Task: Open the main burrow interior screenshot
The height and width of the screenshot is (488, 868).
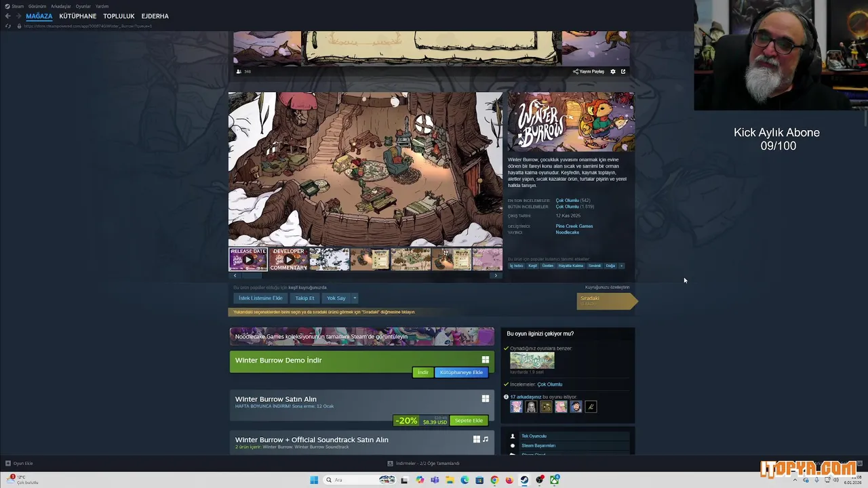Action: (x=366, y=169)
